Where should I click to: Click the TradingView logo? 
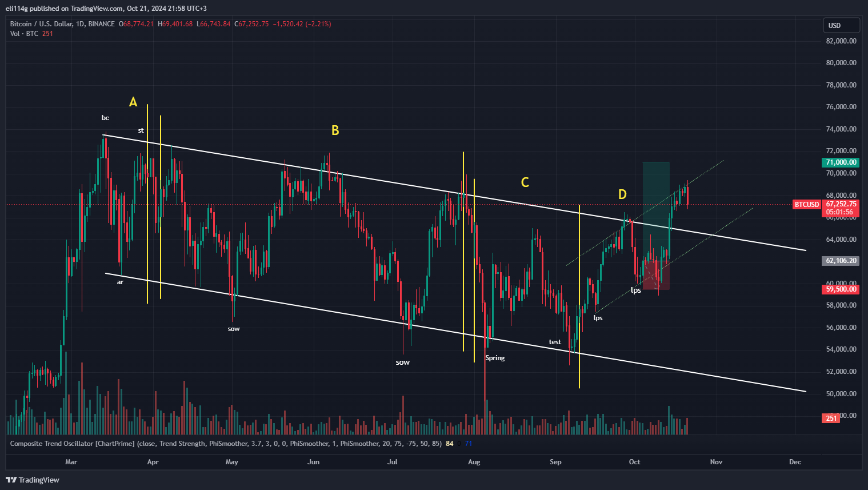33,480
